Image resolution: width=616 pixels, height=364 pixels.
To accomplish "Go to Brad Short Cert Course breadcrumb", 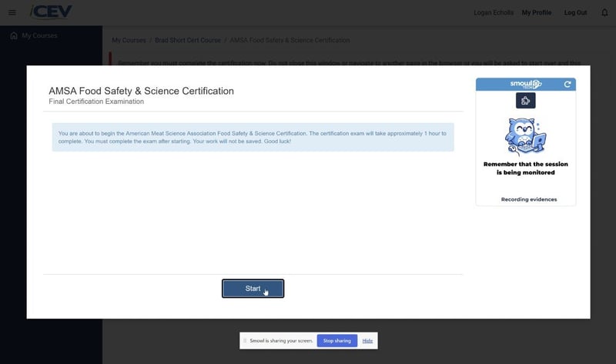I will [x=188, y=40].
